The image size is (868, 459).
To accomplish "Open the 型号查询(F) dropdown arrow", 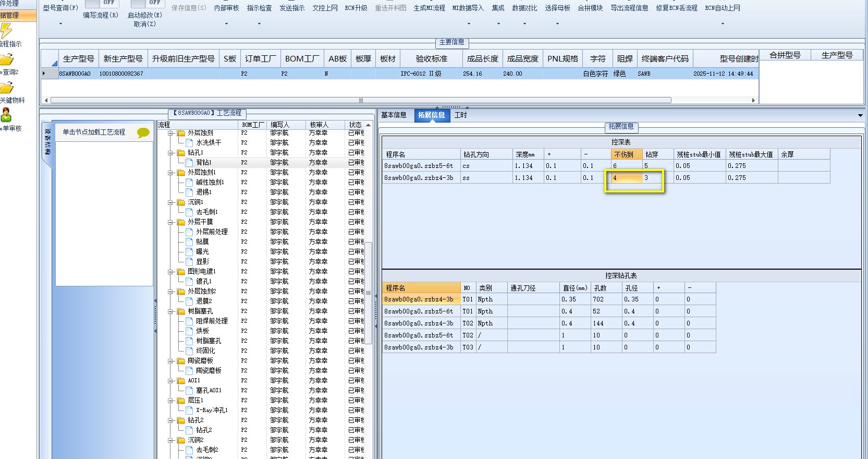I will pos(60,24).
